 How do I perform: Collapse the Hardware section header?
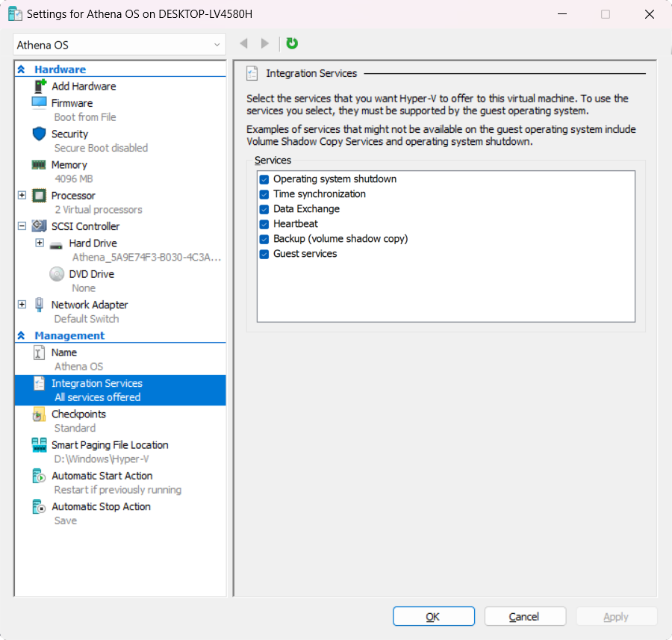[x=22, y=69]
